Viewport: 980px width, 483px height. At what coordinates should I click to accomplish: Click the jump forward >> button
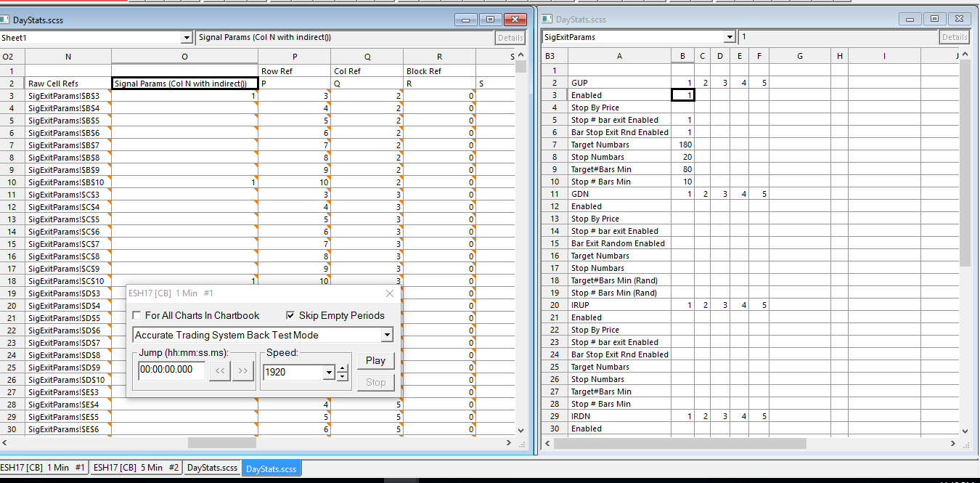(242, 370)
